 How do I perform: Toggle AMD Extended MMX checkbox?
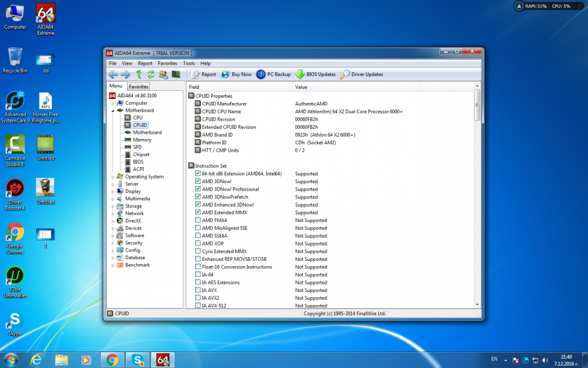[198, 212]
